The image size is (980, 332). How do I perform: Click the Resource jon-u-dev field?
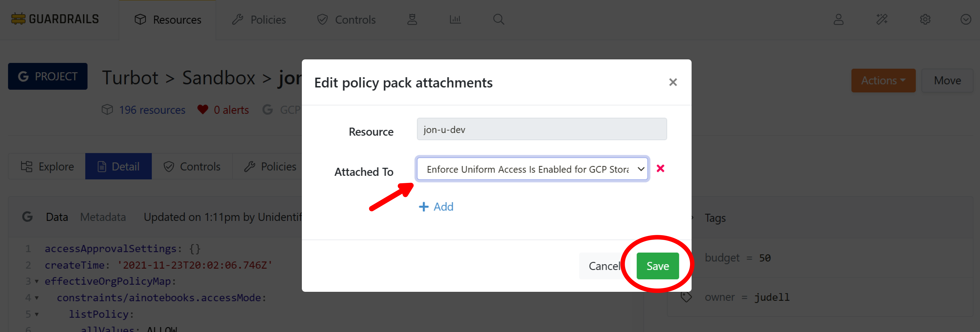[541, 129]
